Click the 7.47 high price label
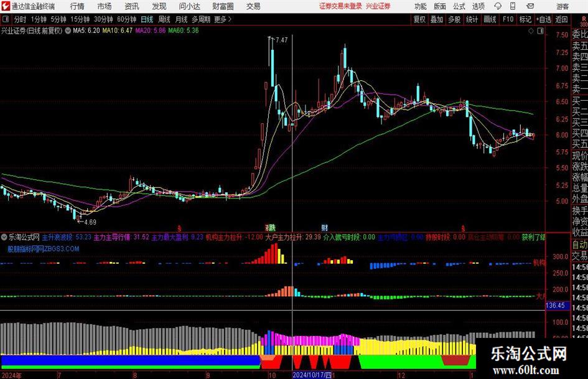Screen dimensions: 588x379 [282, 40]
